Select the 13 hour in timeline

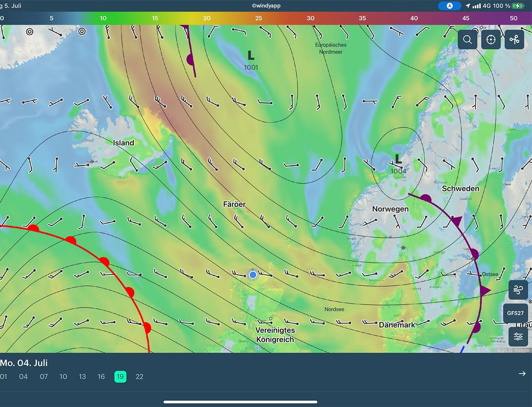[x=82, y=377]
